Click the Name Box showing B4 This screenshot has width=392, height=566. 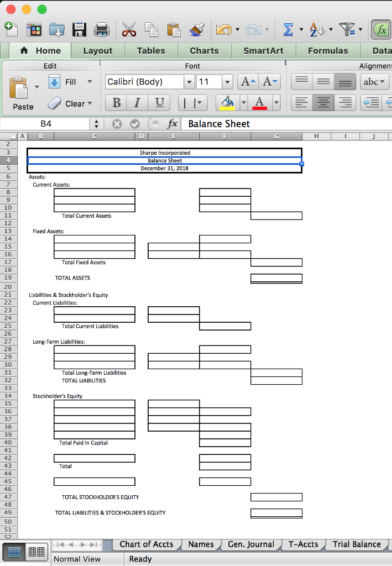coord(45,124)
